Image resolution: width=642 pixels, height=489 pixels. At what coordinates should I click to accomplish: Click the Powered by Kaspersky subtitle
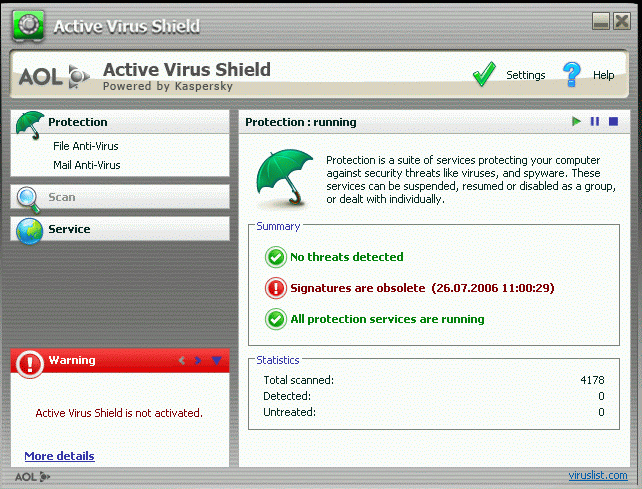point(168,86)
